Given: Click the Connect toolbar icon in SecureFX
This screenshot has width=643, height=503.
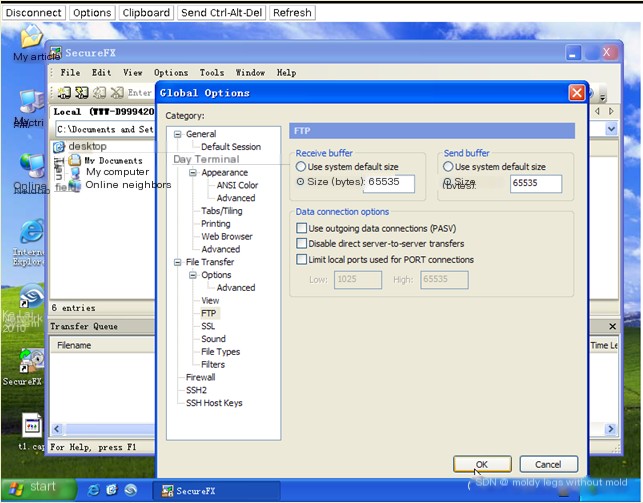Looking at the screenshot, I should pyautogui.click(x=64, y=93).
